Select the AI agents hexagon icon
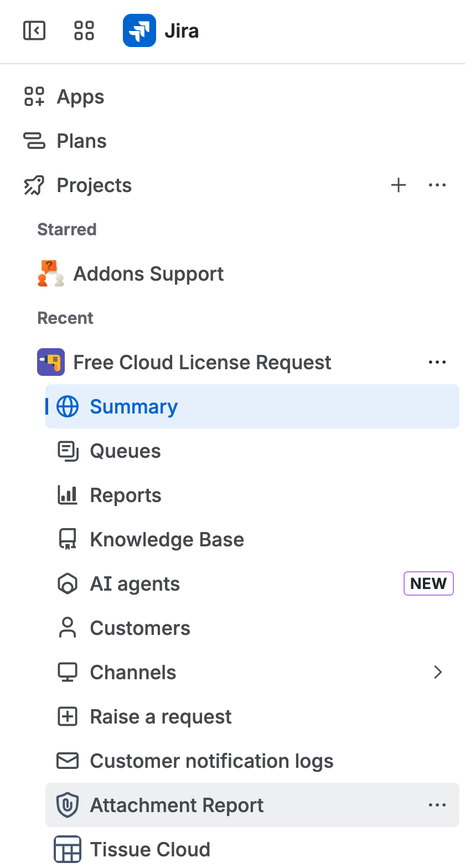Screen dimensions: 465x868 point(67,583)
